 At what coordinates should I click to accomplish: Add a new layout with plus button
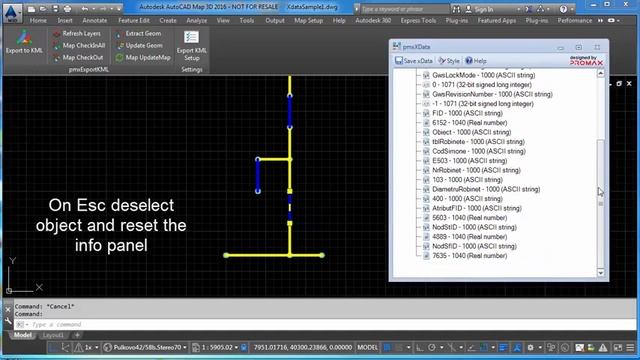[x=77, y=335]
